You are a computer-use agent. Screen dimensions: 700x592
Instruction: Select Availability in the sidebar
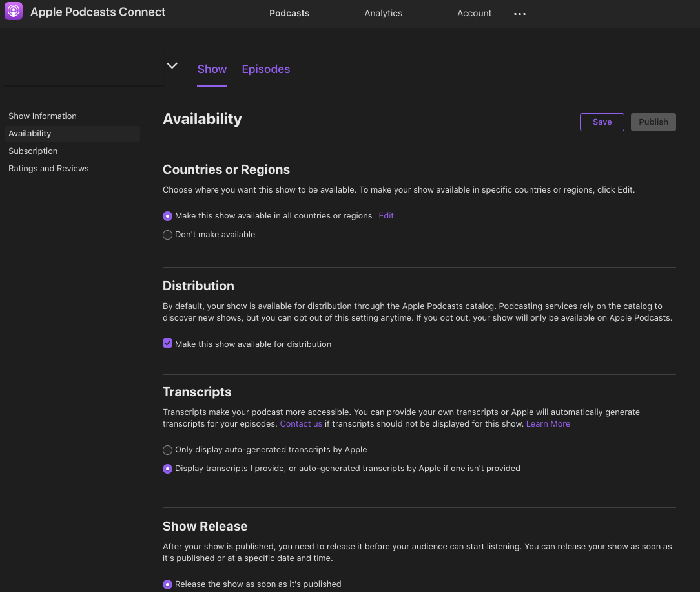72,134
